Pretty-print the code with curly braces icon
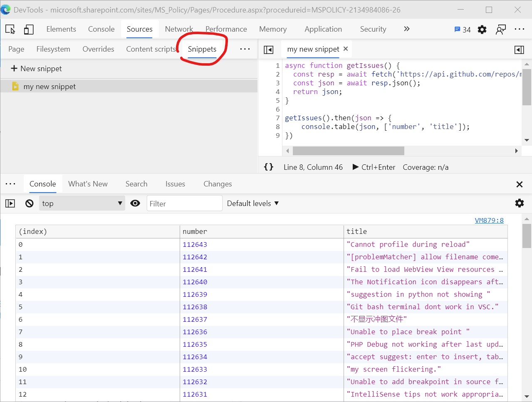532x402 pixels. (x=269, y=167)
